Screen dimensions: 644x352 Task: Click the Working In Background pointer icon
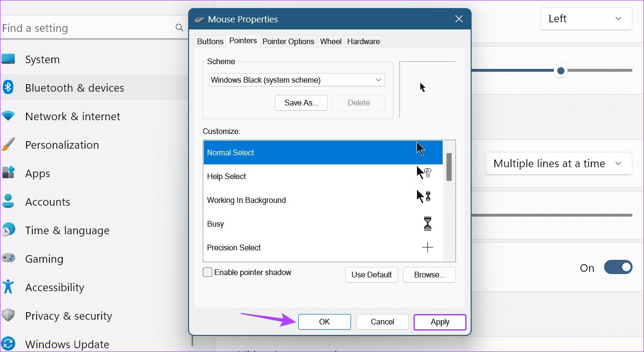(x=424, y=197)
